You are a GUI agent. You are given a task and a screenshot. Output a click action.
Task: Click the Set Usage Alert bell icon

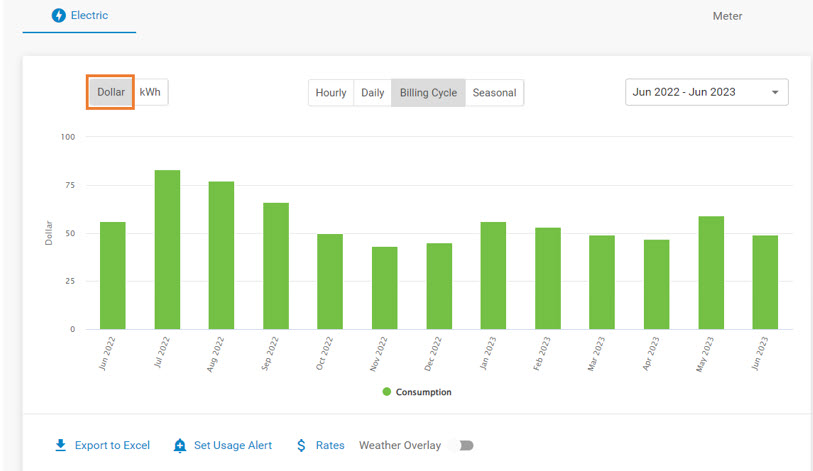pos(180,445)
